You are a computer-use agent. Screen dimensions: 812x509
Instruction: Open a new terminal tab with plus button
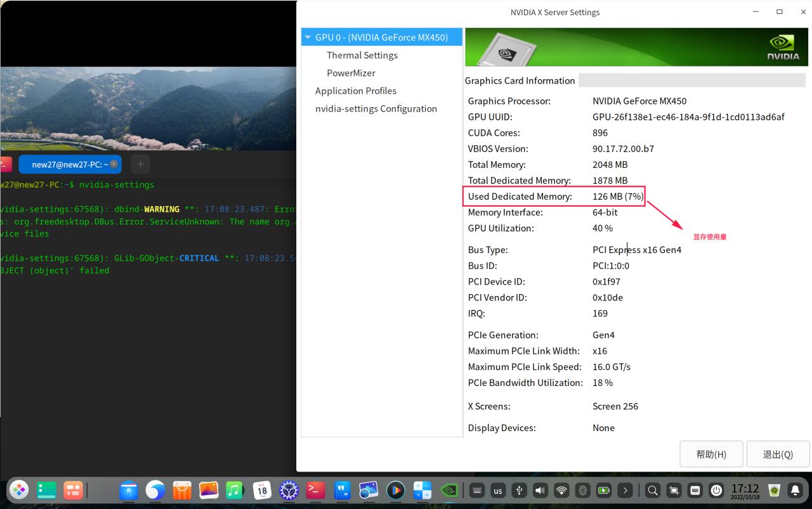pos(140,164)
